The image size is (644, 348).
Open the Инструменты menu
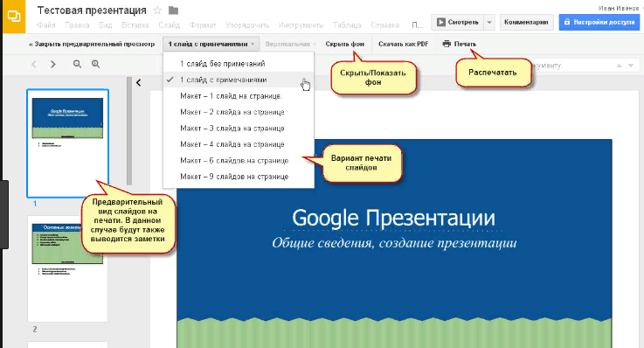(301, 25)
